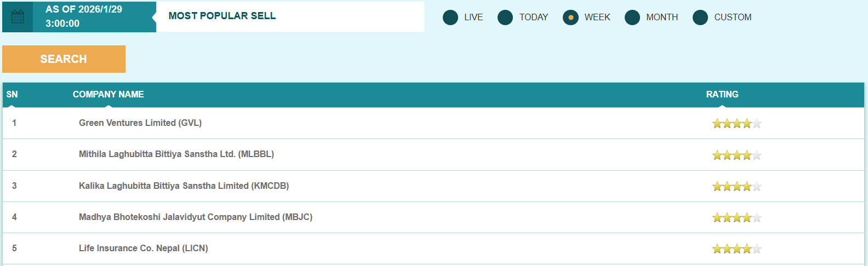Click the star rating for MLBBL
The image size is (868, 266).
coord(736,155)
